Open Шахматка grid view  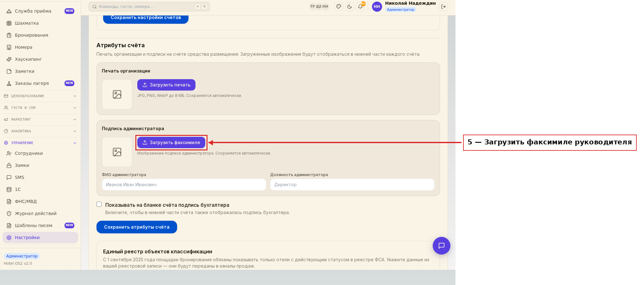[40, 23]
